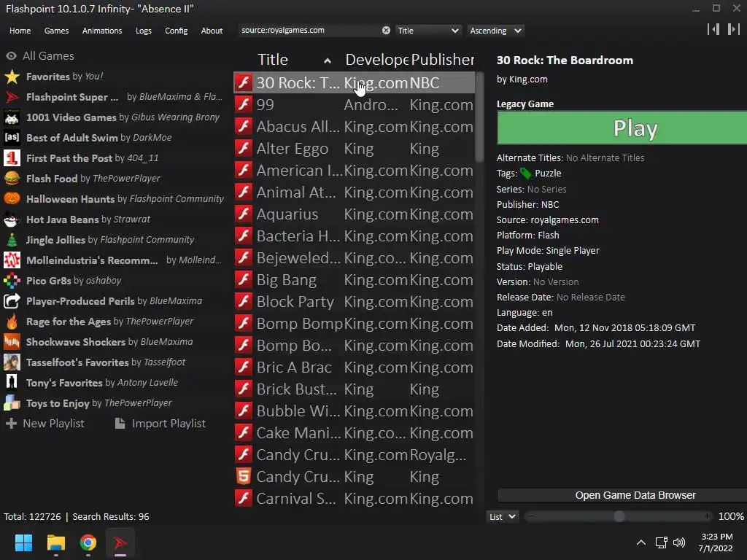Toggle sort arrow on Title column
The width and height of the screenshot is (747, 560).
(328, 61)
